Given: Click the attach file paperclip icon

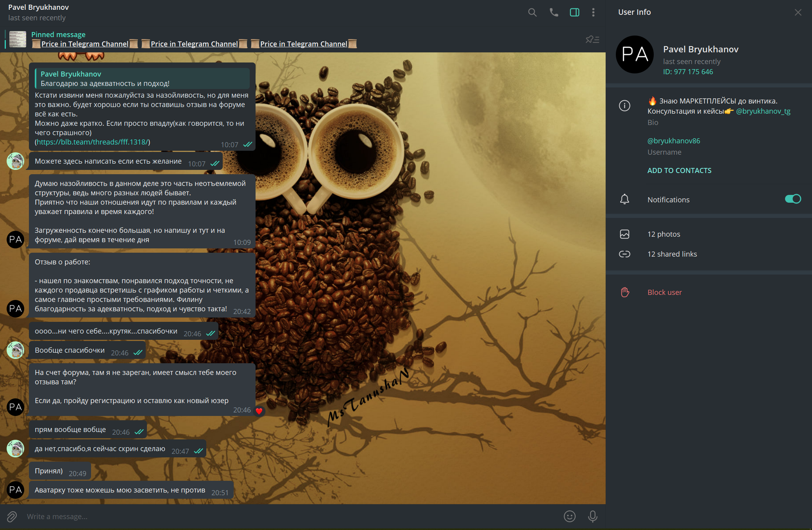Looking at the screenshot, I should pyautogui.click(x=12, y=517).
